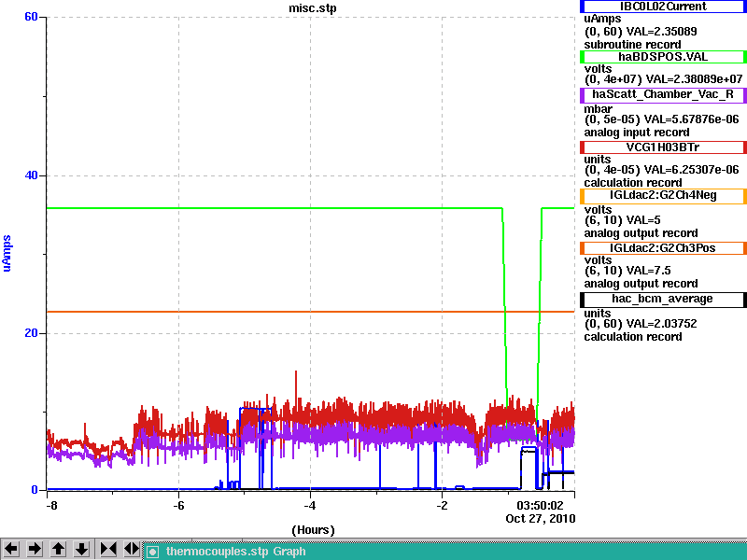Click the (Hours) x-axis title
747x560 pixels.
[x=313, y=530]
